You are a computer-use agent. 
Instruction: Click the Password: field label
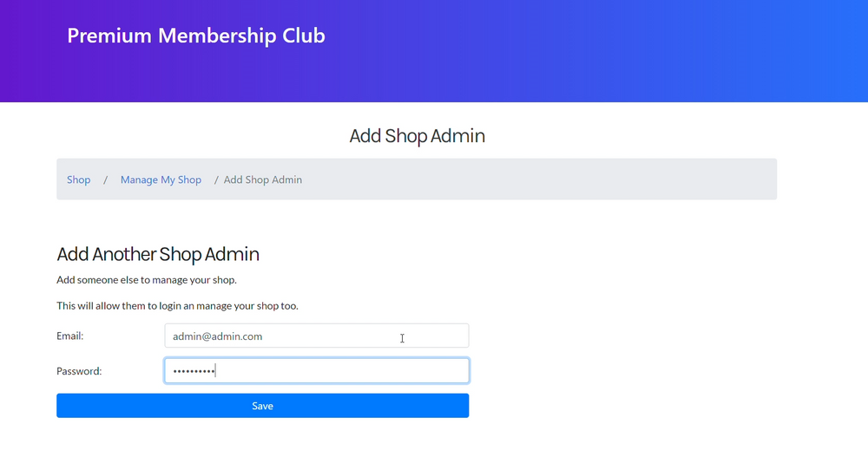coord(79,371)
